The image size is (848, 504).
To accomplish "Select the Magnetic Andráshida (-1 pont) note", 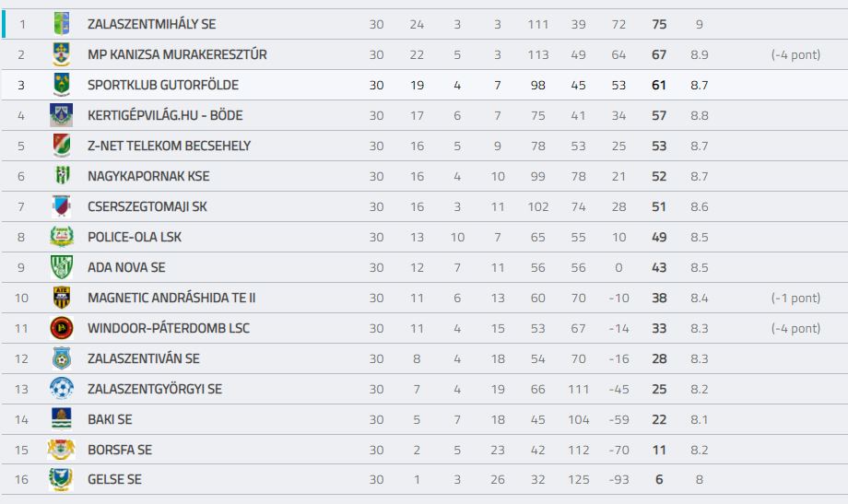I will (795, 298).
